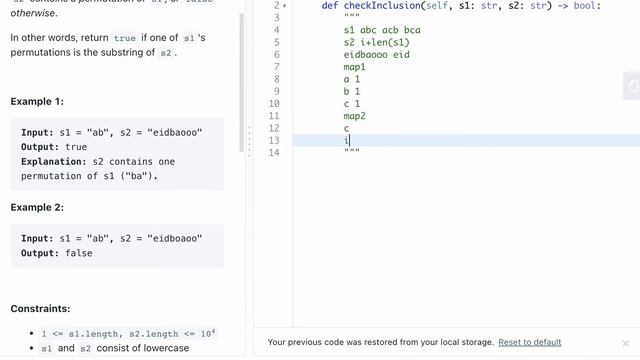Viewport: 640px width, 360px height.
Task: Click the description panel scrollbar
Action: (x=241, y=82)
